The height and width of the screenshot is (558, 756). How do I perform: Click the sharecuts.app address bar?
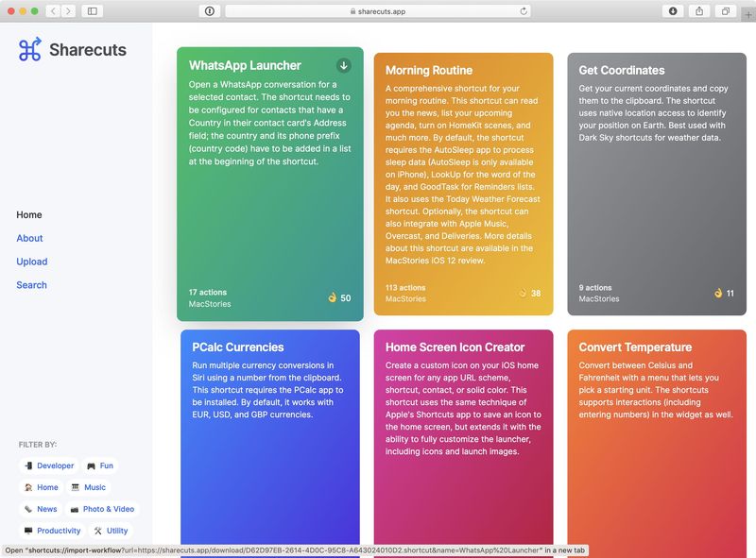tap(378, 11)
